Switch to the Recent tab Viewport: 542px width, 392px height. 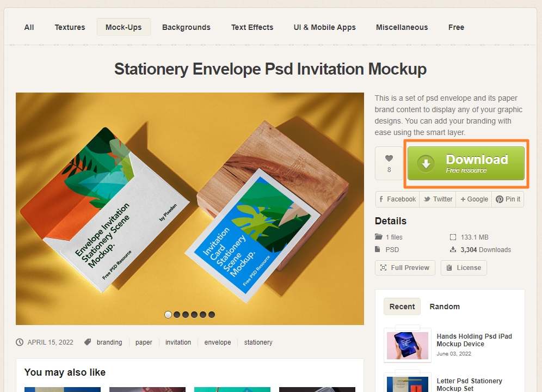[x=402, y=307]
